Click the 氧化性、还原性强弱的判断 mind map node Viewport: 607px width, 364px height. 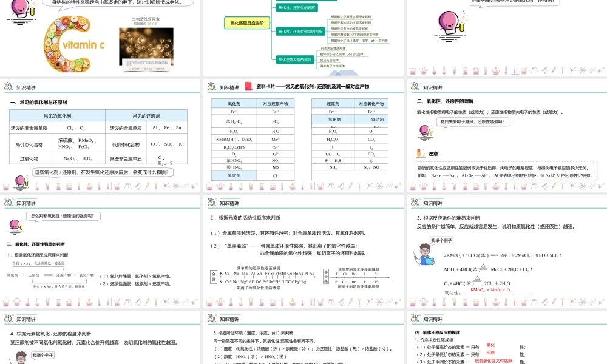tap(300, 32)
